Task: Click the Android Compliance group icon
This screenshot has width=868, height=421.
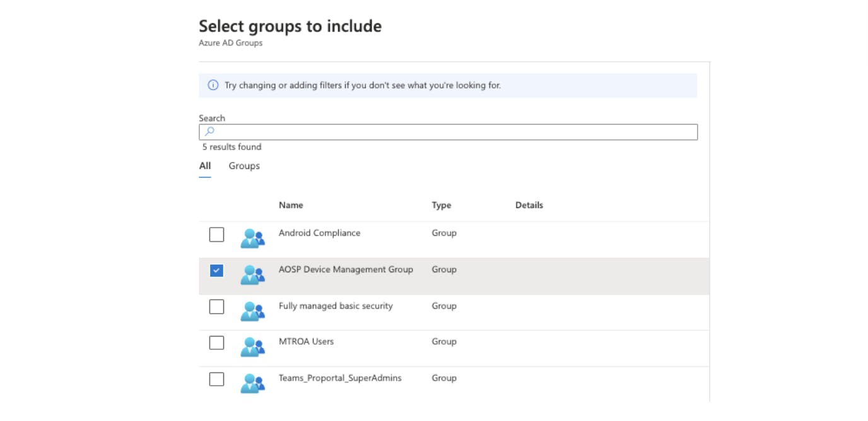Action: pos(252,238)
